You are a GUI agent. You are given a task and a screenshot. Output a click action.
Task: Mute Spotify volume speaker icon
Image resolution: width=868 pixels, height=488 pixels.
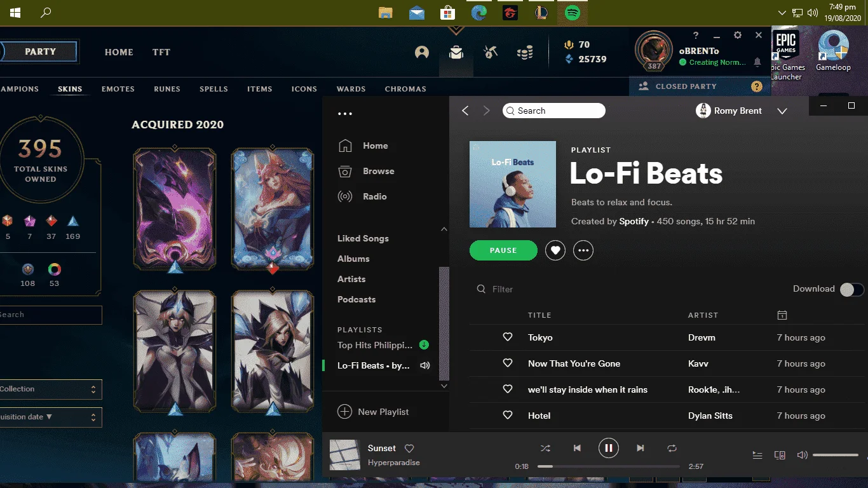(x=802, y=455)
